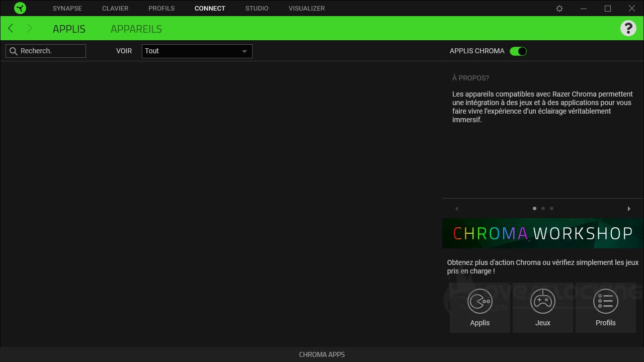Click the À PROPOS? heading
This screenshot has width=644, height=362.
coord(470,78)
